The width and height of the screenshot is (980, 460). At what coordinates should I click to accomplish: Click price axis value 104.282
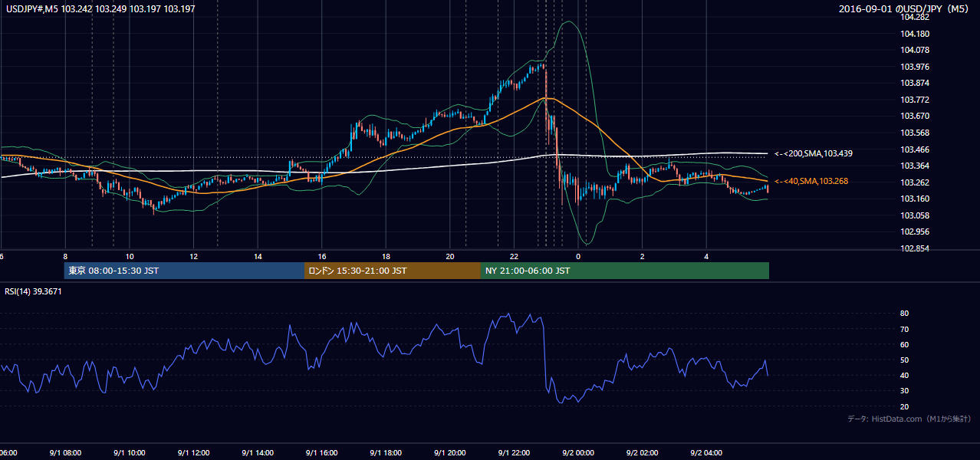916,17
